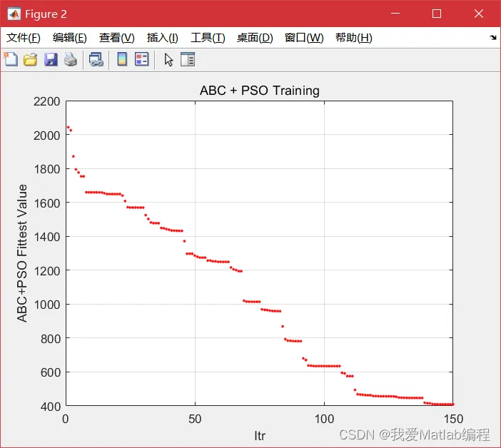
Task: Open the 工具(T) menu
Action: [x=208, y=38]
